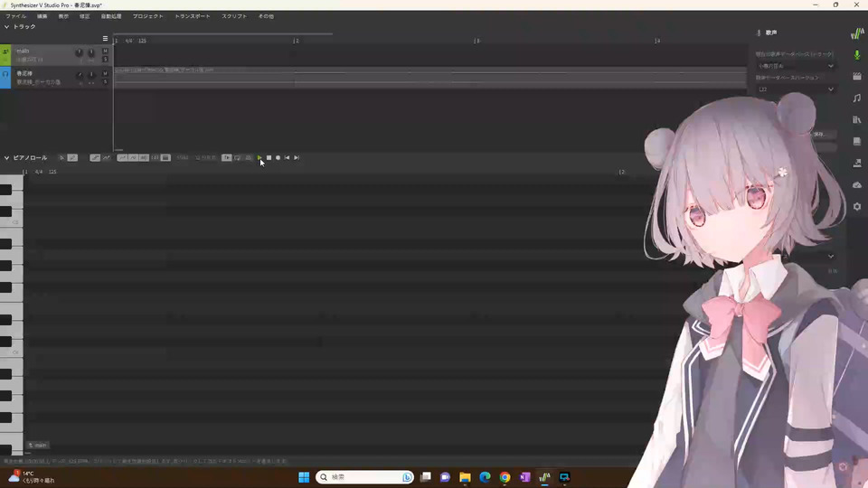868x488 pixels.
Task: Toggle the third display option button in toolbar
Action: click(x=144, y=157)
